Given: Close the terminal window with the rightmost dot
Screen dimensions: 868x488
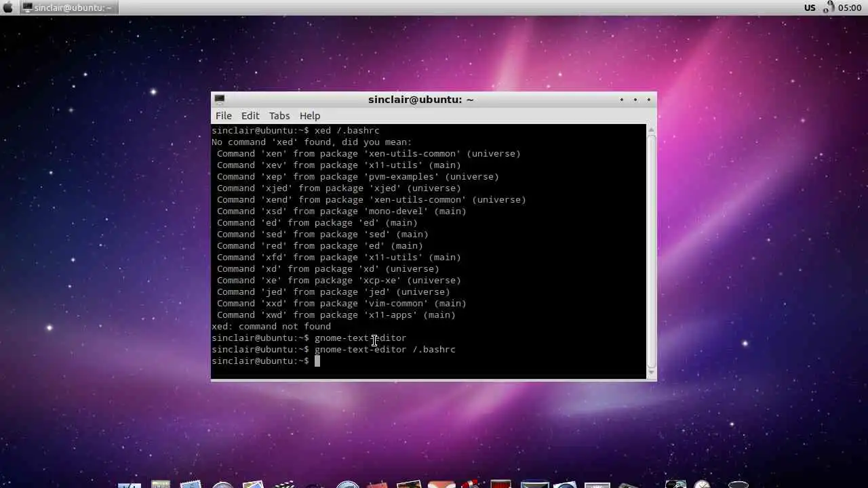Looking at the screenshot, I should pyautogui.click(x=649, y=100).
